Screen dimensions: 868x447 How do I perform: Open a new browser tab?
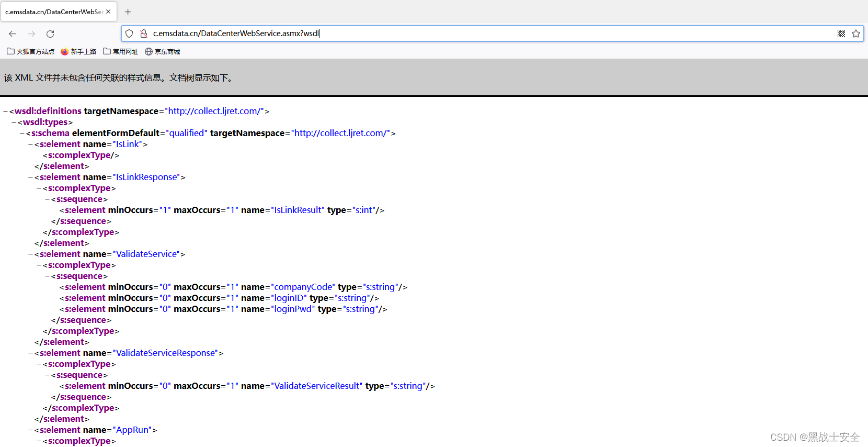(x=128, y=12)
